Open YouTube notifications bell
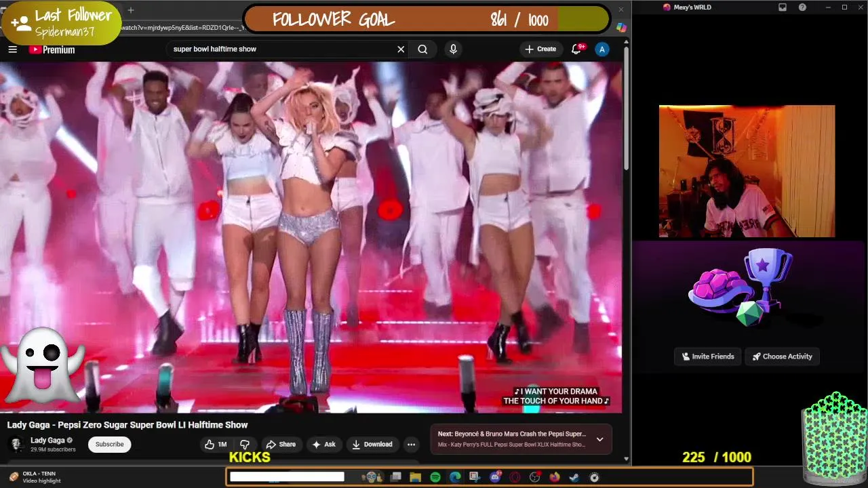The image size is (868, 488). coord(577,49)
